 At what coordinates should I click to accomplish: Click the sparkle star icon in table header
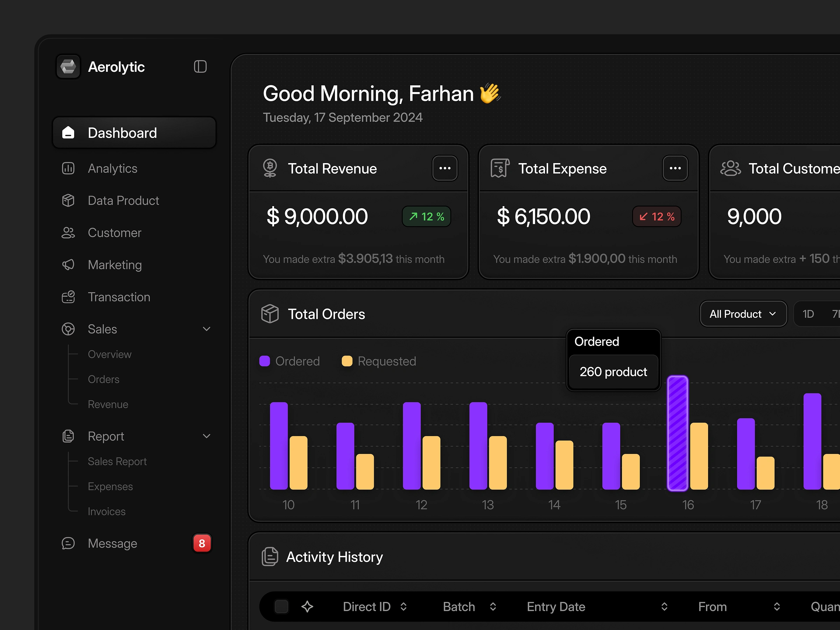[307, 607]
